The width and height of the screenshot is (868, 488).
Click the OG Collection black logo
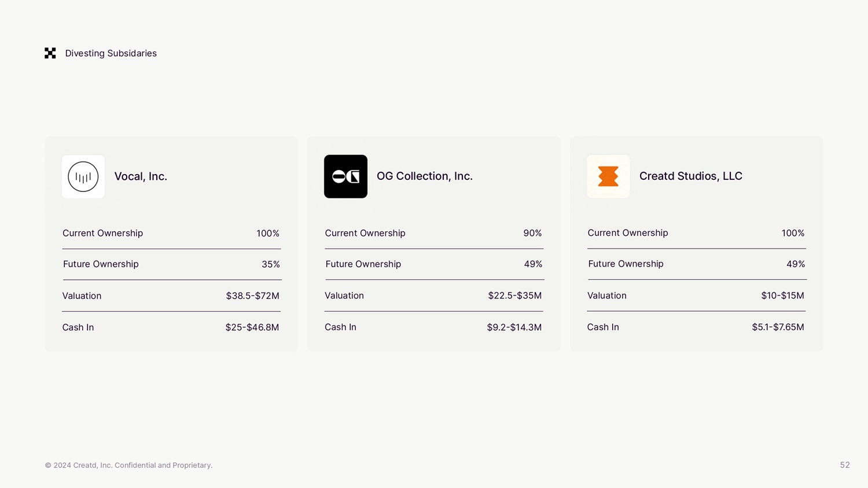[345, 176]
